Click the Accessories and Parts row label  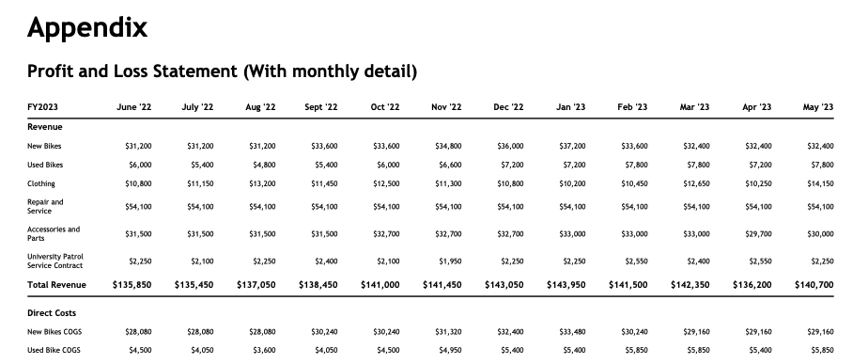click(54, 234)
